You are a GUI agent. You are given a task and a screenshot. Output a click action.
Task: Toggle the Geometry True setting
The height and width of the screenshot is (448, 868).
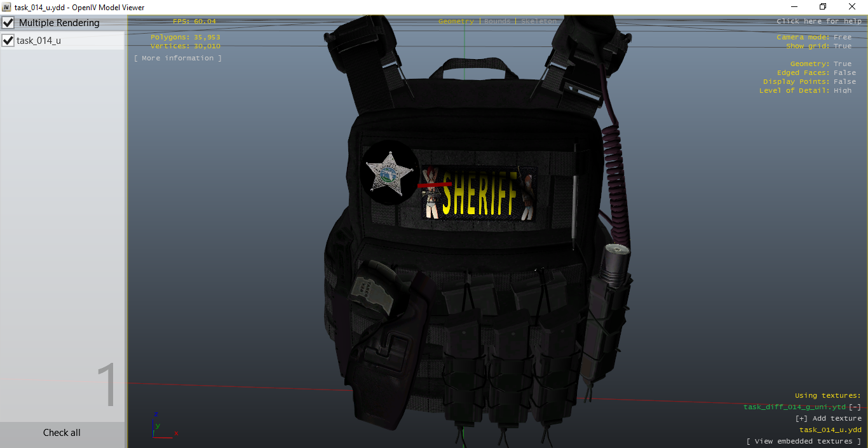[842, 64]
